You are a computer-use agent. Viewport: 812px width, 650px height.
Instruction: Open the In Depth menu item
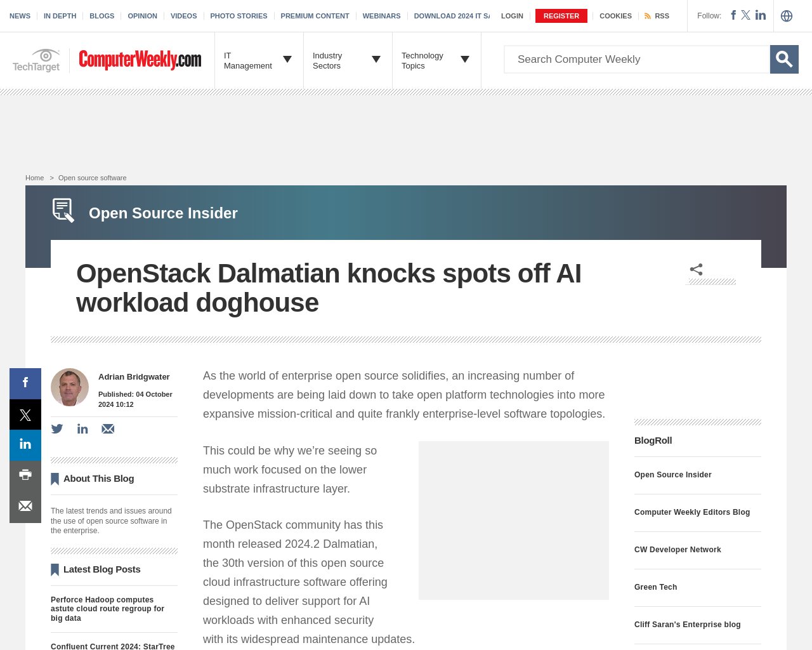click(60, 16)
